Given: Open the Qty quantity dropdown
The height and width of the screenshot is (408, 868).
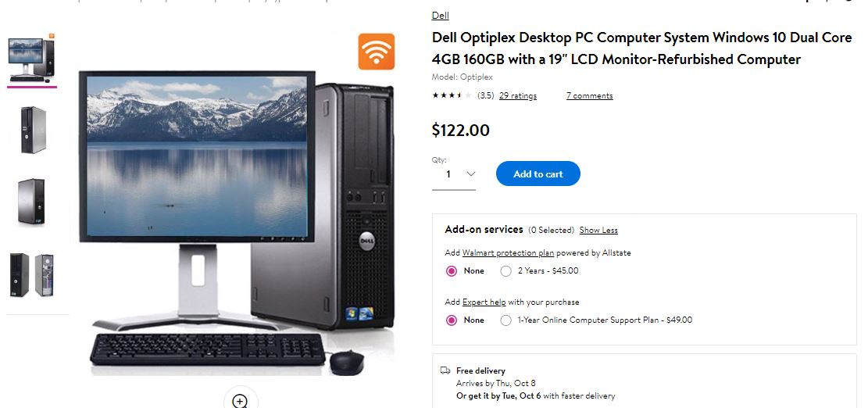Looking at the screenshot, I should [454, 174].
